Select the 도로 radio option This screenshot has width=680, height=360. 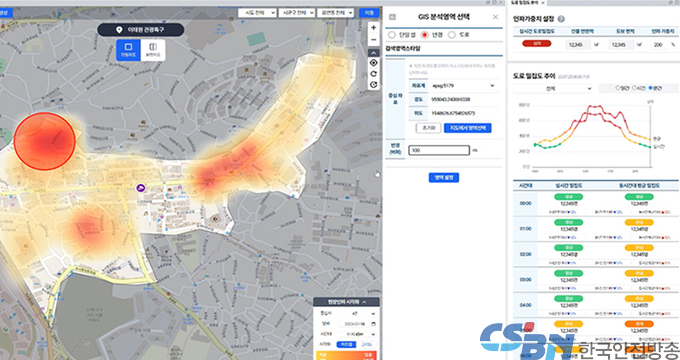click(x=452, y=35)
